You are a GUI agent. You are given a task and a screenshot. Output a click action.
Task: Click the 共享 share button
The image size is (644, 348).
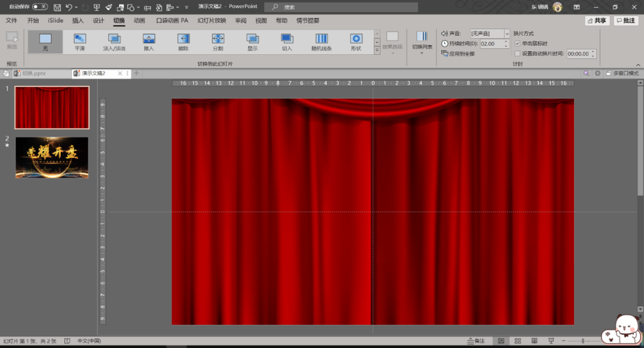[x=597, y=20]
